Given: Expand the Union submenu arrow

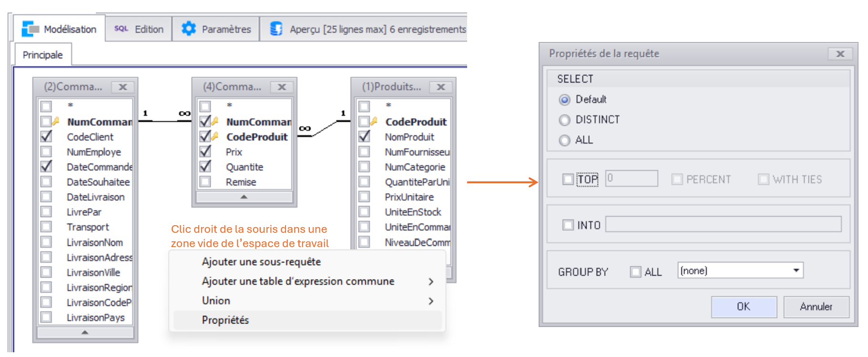Looking at the screenshot, I should [x=431, y=301].
